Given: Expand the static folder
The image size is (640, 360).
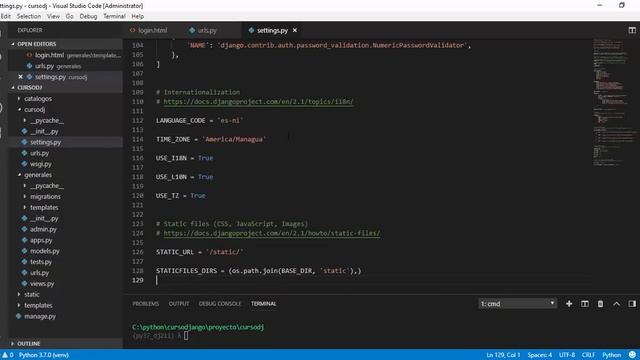Looking at the screenshot, I should click(31, 295).
